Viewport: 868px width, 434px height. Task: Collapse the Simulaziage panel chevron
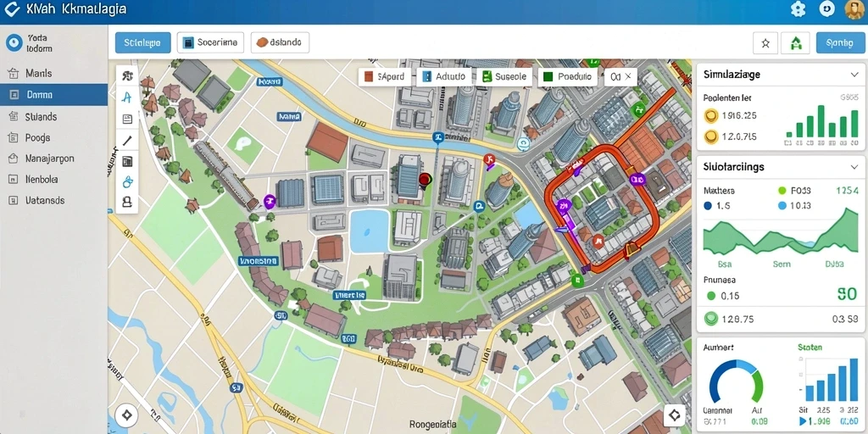pyautogui.click(x=854, y=75)
